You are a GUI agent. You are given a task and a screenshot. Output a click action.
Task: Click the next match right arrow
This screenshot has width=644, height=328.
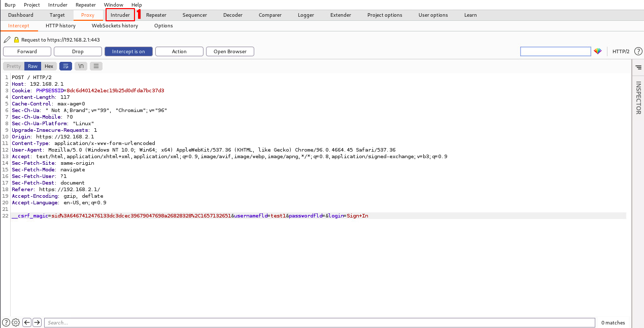tap(37, 322)
